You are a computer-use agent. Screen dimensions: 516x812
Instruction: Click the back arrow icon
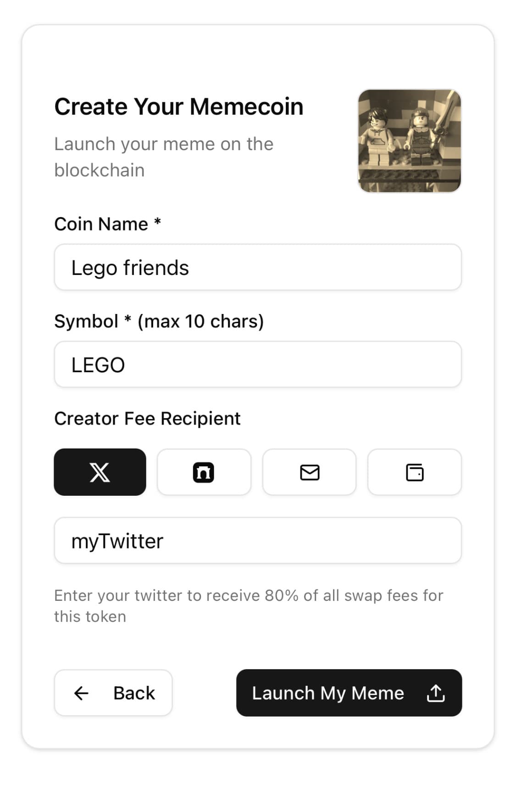[81, 693]
